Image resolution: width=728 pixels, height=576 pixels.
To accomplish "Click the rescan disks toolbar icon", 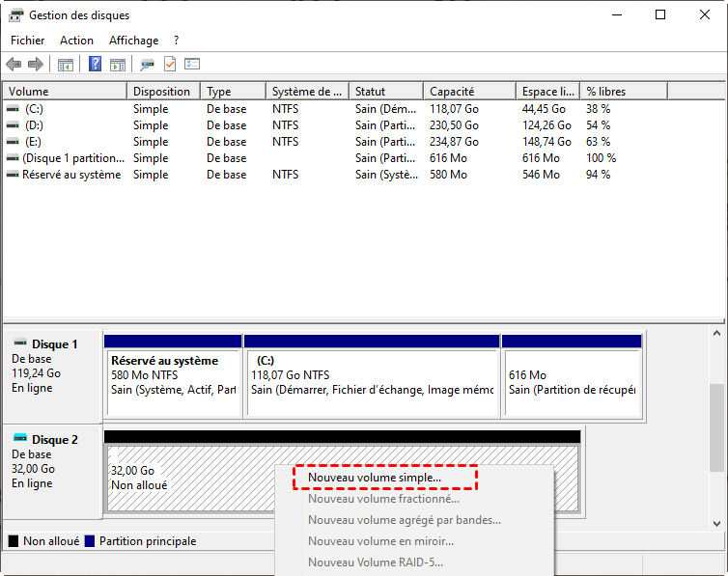I will [x=147, y=65].
